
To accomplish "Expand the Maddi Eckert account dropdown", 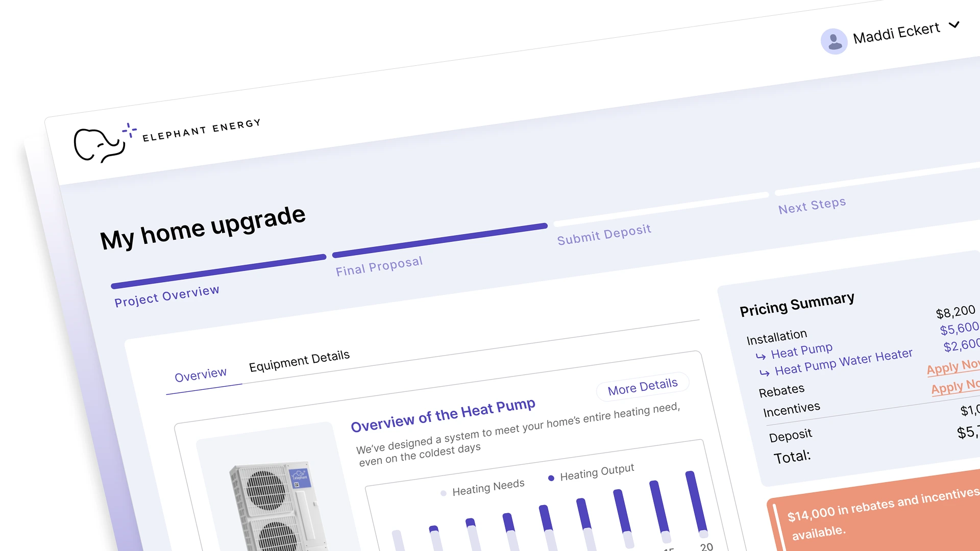I will (953, 25).
